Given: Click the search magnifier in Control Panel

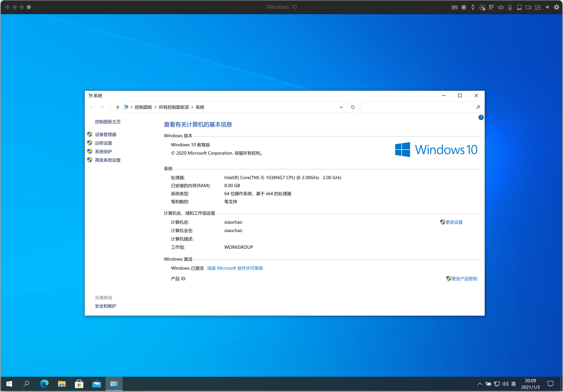Looking at the screenshot, I should [478, 107].
